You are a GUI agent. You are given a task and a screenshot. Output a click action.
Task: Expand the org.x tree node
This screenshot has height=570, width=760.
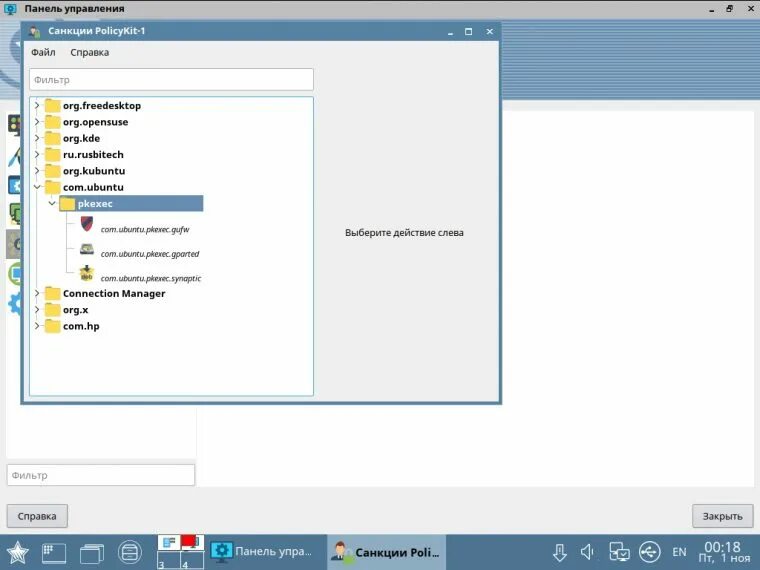(37, 310)
